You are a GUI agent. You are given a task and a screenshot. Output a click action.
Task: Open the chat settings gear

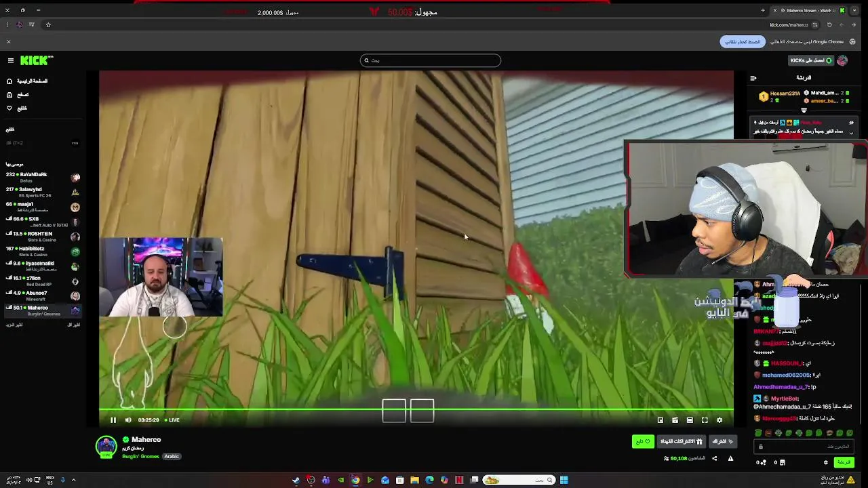click(x=825, y=462)
